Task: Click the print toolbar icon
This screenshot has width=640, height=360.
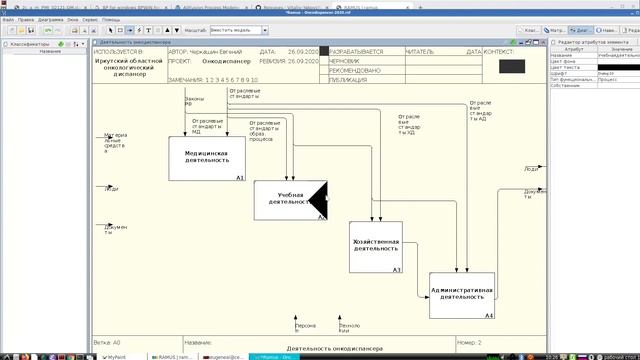Action: [75, 30]
